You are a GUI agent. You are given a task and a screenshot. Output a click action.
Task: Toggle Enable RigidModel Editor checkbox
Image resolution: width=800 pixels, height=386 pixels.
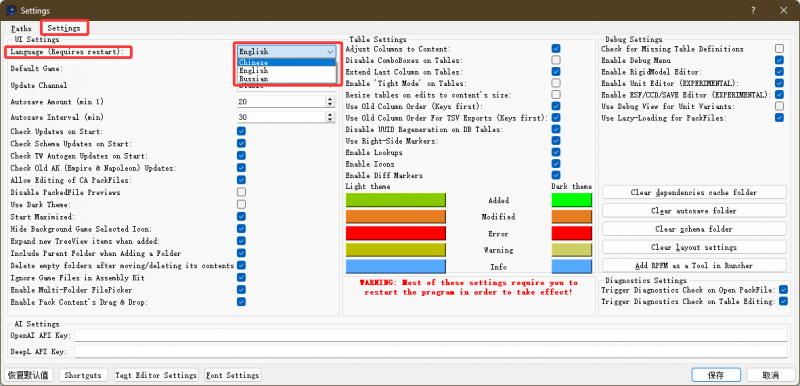pos(779,72)
